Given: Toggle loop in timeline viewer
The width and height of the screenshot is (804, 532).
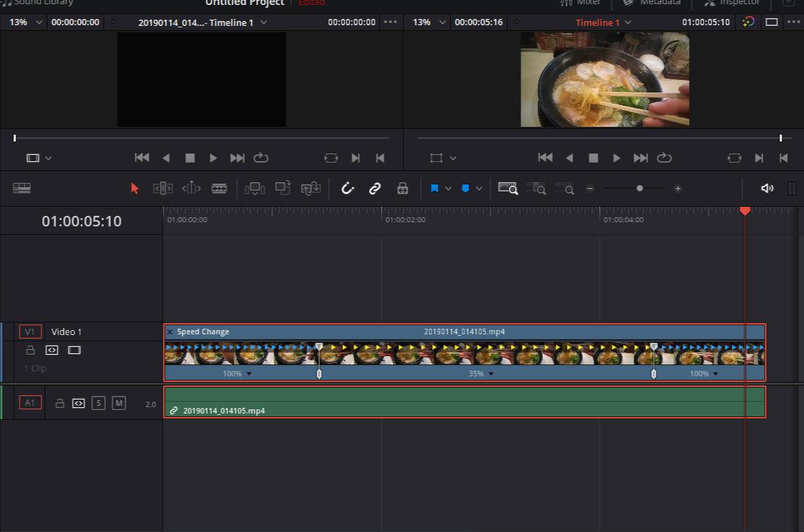Looking at the screenshot, I should (x=664, y=158).
